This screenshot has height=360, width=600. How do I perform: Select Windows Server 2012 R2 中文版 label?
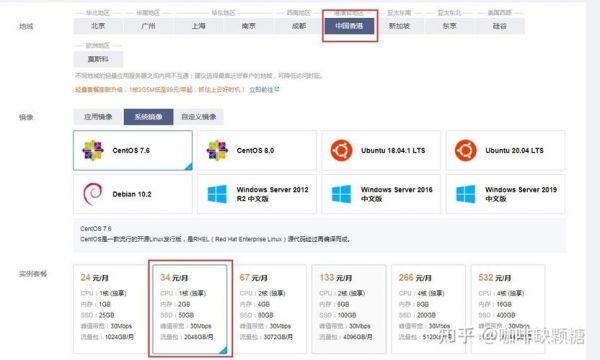272,194
